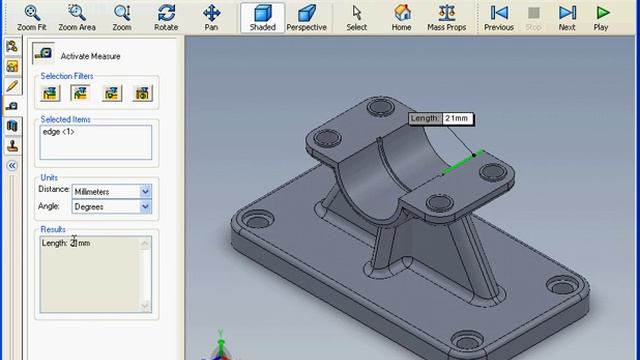The image size is (640, 360).
Task: Select the Zoom Area tool
Action: (77, 18)
